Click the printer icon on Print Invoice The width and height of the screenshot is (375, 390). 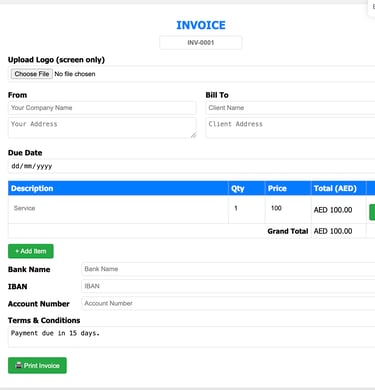[x=19, y=365]
